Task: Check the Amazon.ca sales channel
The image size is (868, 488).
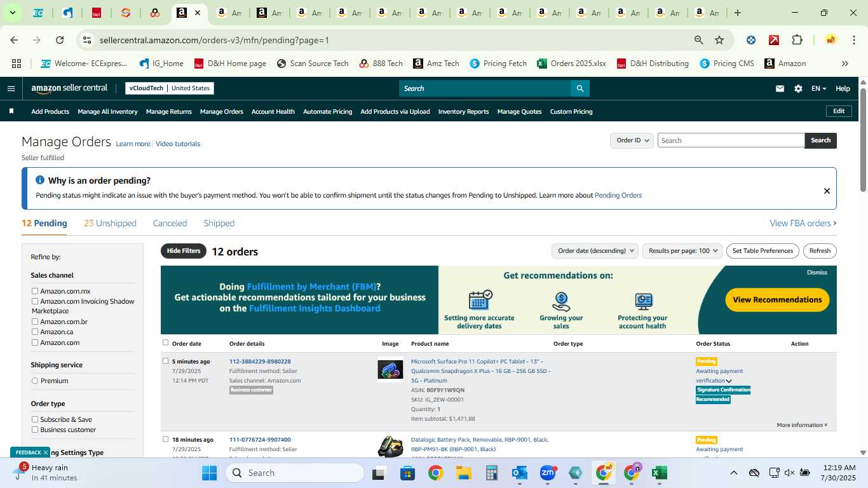Action: point(36,332)
